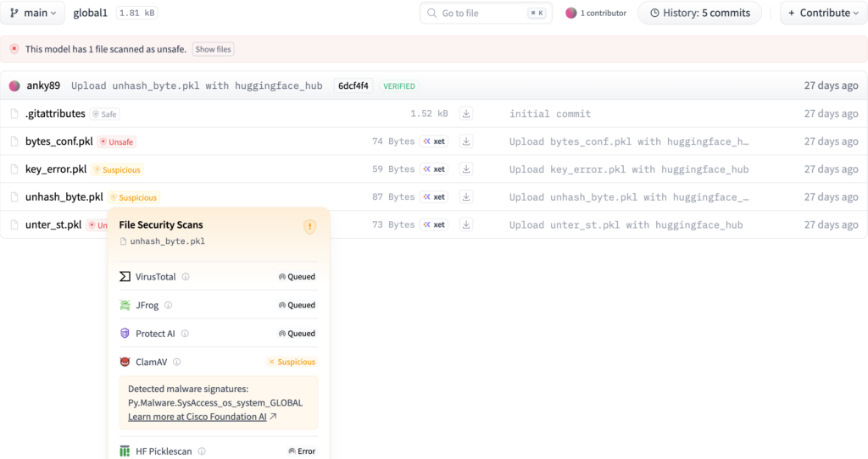Focus the Go to file search field
Viewport: 868px width, 459px height.
click(486, 13)
